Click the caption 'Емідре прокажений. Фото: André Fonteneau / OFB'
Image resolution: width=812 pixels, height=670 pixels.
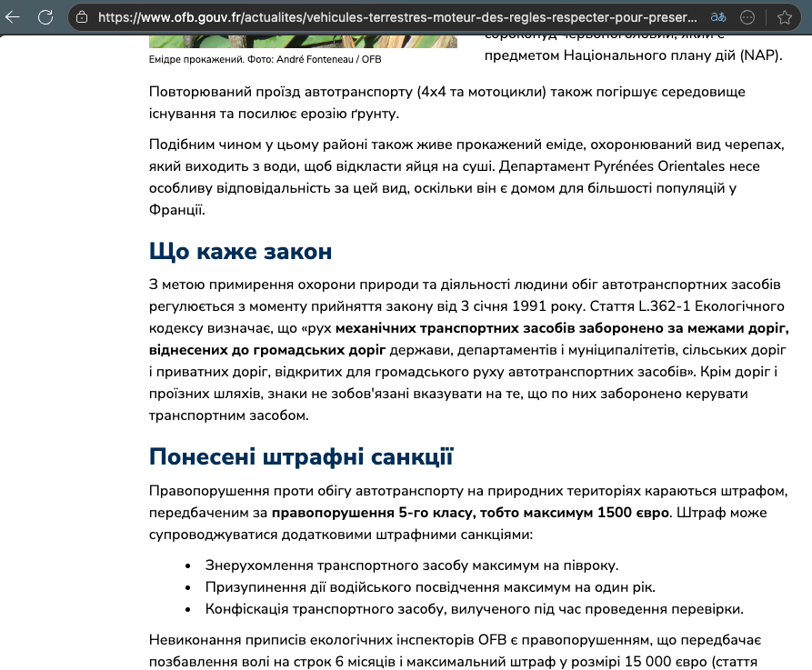[266, 59]
